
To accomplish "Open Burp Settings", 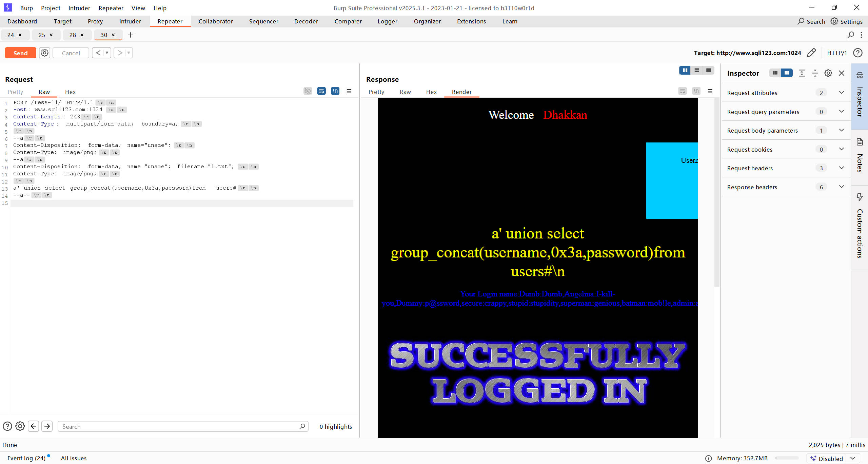I will coord(847,21).
